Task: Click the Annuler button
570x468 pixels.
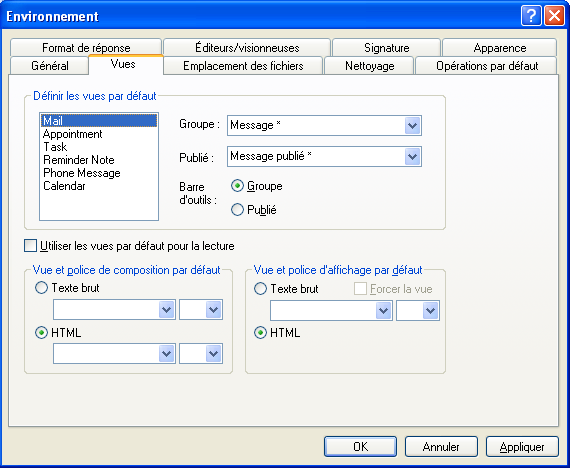Action: 441,447
